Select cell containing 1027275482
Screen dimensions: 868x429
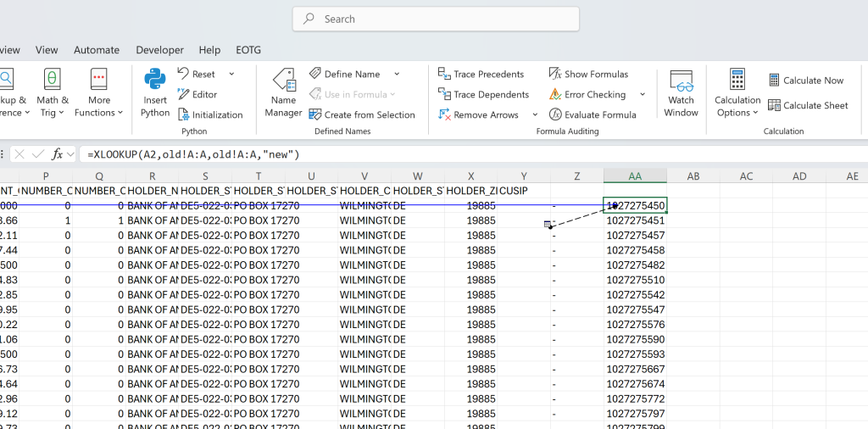pos(635,265)
